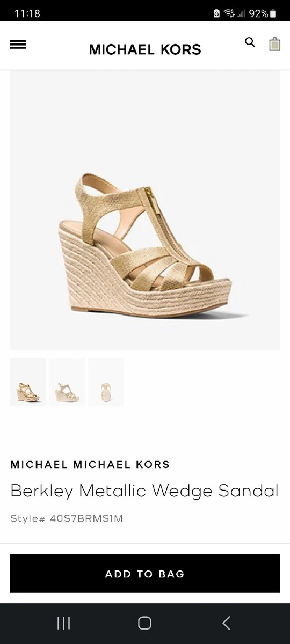Screen dimensions: 290x644
Task: Tap the Android home button
Action: [144, 623]
